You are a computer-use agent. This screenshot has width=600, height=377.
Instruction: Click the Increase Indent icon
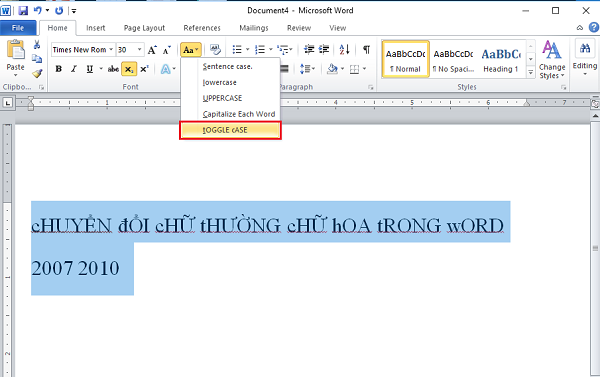(324, 49)
